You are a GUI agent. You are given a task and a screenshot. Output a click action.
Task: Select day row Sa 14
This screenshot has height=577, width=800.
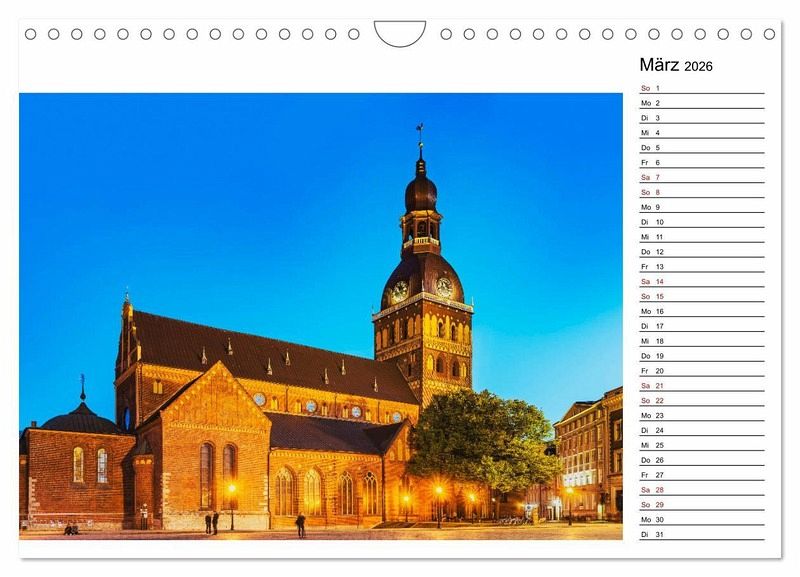click(x=702, y=282)
